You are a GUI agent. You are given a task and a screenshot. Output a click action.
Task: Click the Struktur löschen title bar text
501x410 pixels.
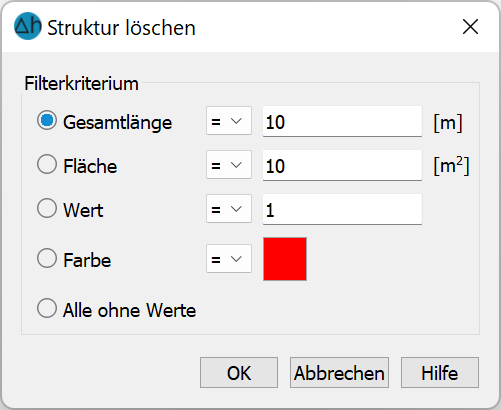121,28
